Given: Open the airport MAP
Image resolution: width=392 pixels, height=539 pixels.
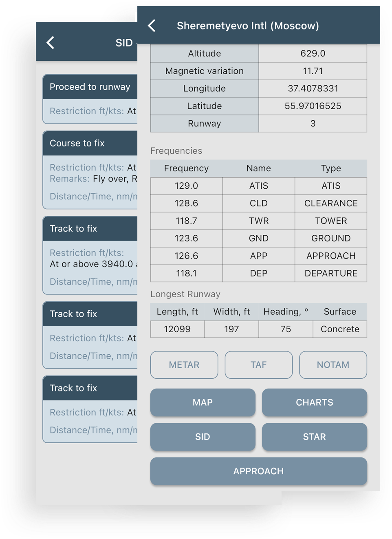Looking at the screenshot, I should (x=203, y=402).
